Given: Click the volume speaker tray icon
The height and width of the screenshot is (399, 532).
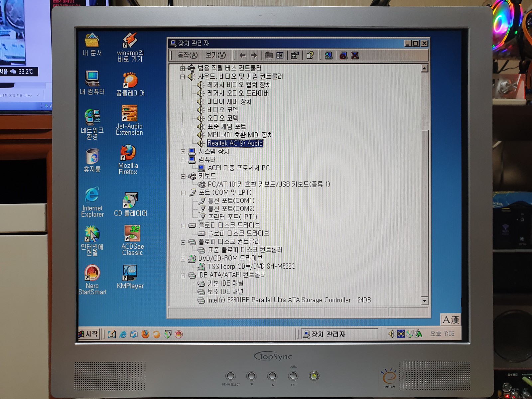Looking at the screenshot, I should 391,333.
